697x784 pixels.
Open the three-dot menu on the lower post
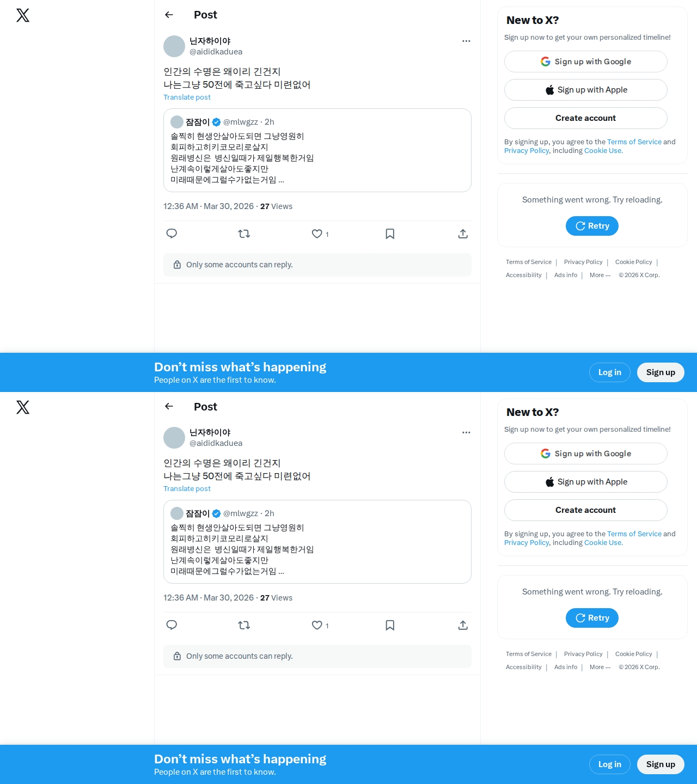pos(466,432)
